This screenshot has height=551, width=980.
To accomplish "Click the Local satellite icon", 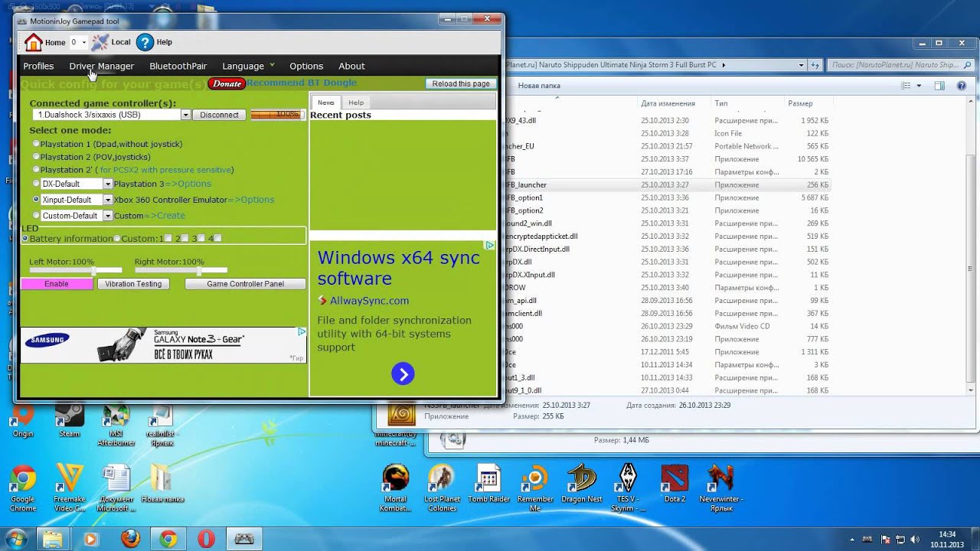I will [100, 42].
